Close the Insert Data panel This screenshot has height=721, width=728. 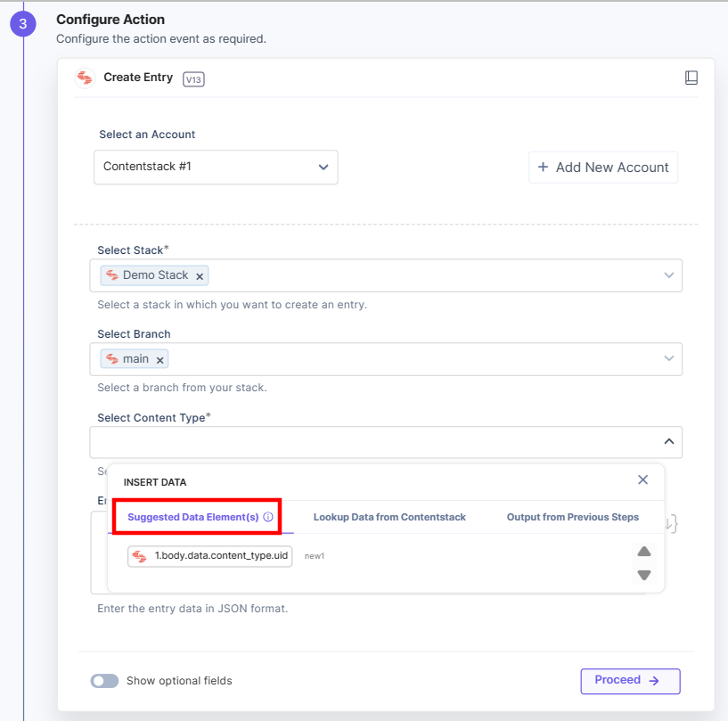[642, 479]
